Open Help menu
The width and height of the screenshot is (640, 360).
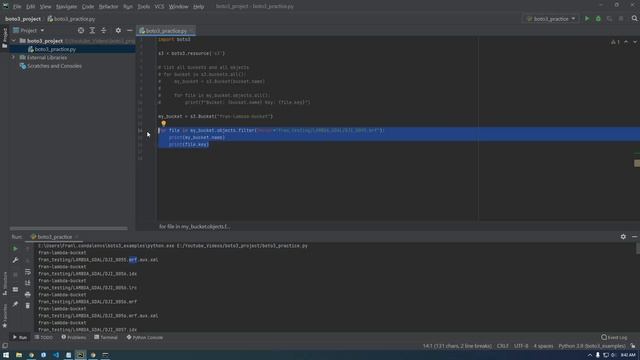coord(198,7)
